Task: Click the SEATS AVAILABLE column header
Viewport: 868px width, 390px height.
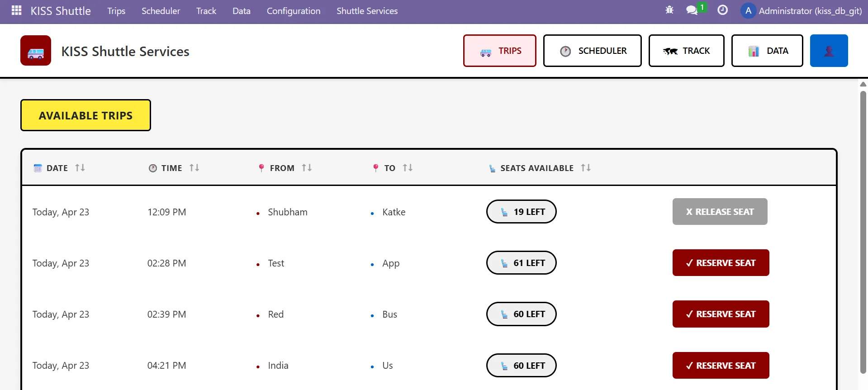Action: point(537,168)
